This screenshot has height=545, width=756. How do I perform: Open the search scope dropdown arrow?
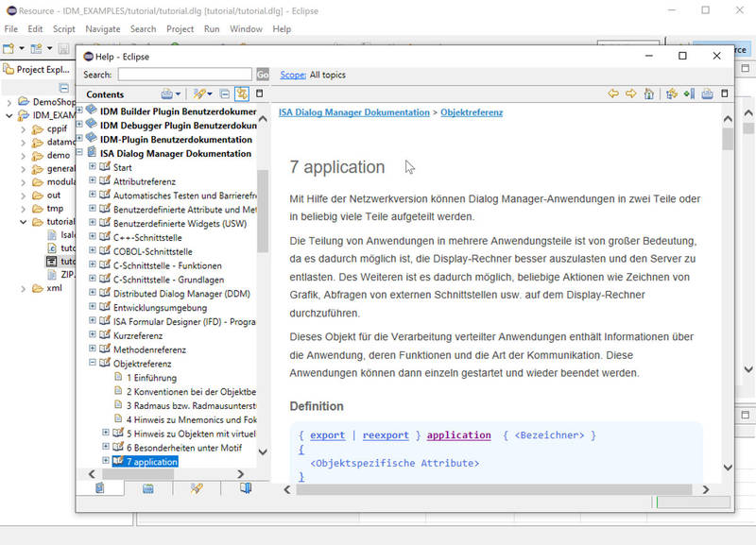(210, 94)
